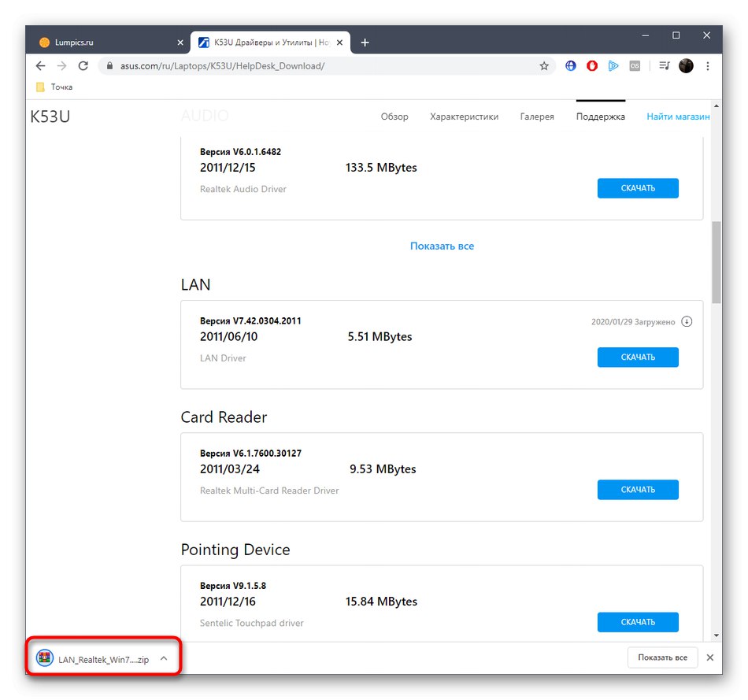The width and height of the screenshot is (748, 700).
Task: Open the Chrome profile avatar
Action: tap(686, 65)
